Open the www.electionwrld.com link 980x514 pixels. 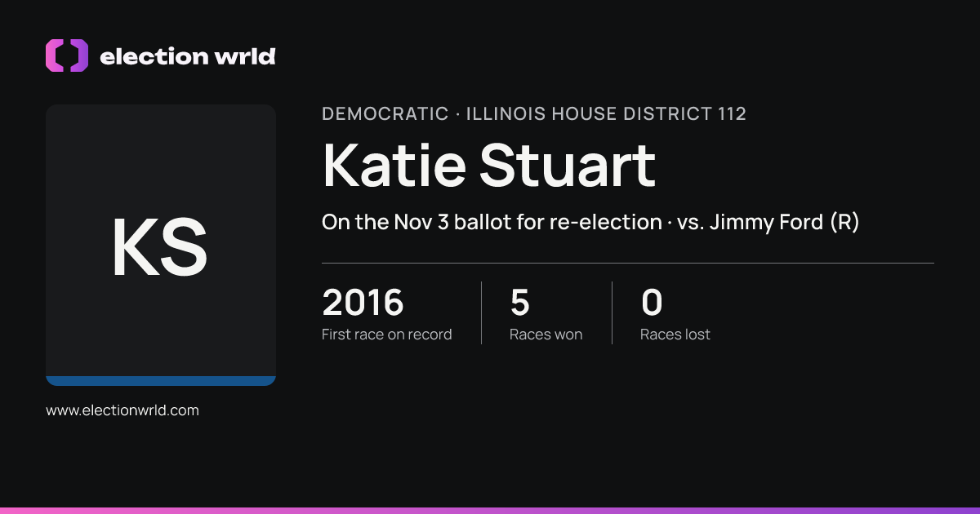(122, 410)
